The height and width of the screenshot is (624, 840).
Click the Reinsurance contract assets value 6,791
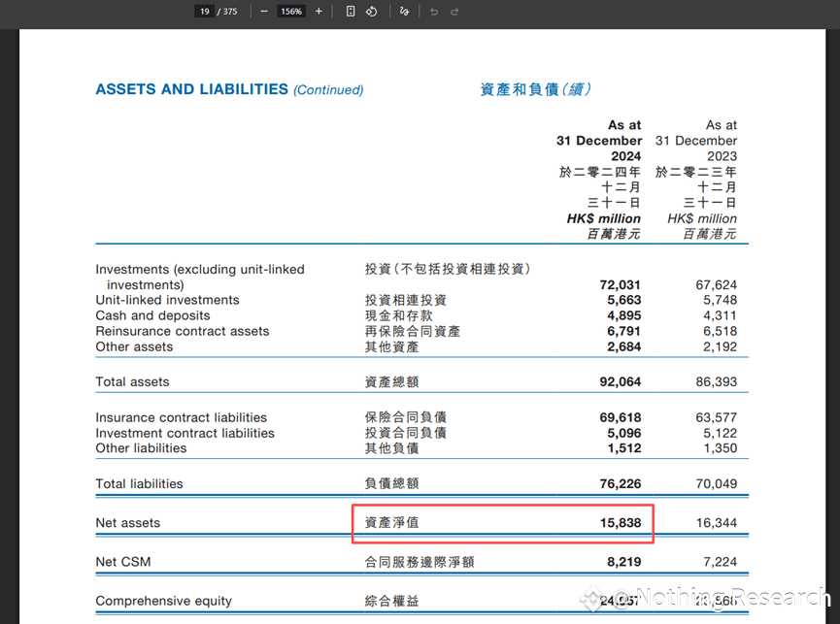pos(623,332)
